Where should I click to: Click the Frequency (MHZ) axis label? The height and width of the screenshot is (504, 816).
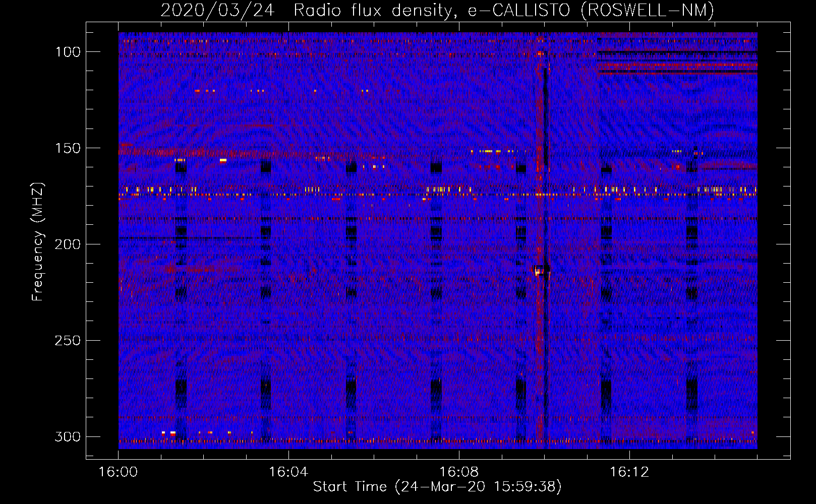click(38, 242)
